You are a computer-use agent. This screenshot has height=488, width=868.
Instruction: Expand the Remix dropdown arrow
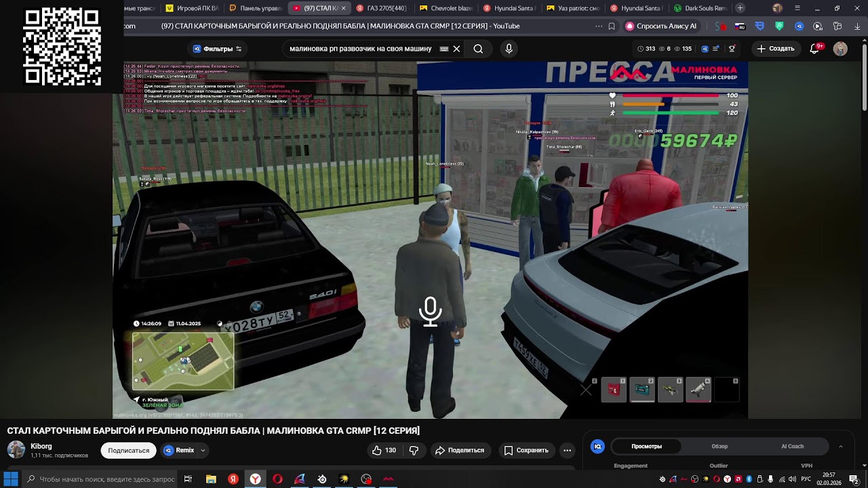[202, 450]
